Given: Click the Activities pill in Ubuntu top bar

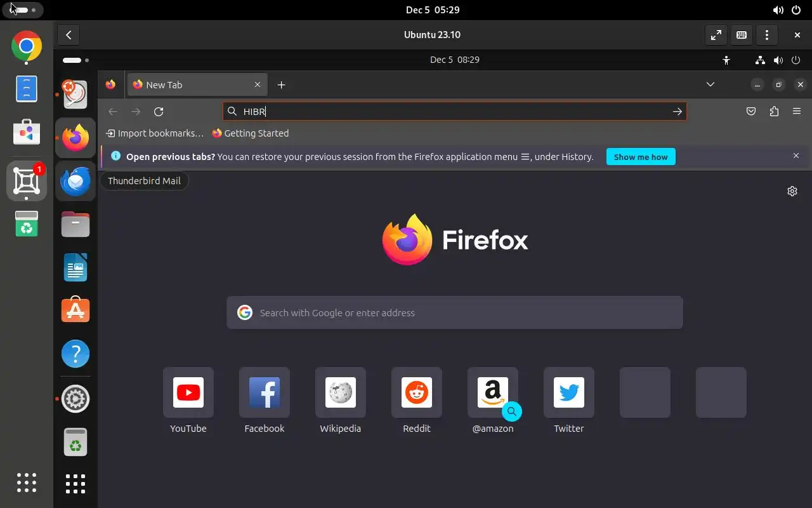Looking at the screenshot, I should (75, 60).
